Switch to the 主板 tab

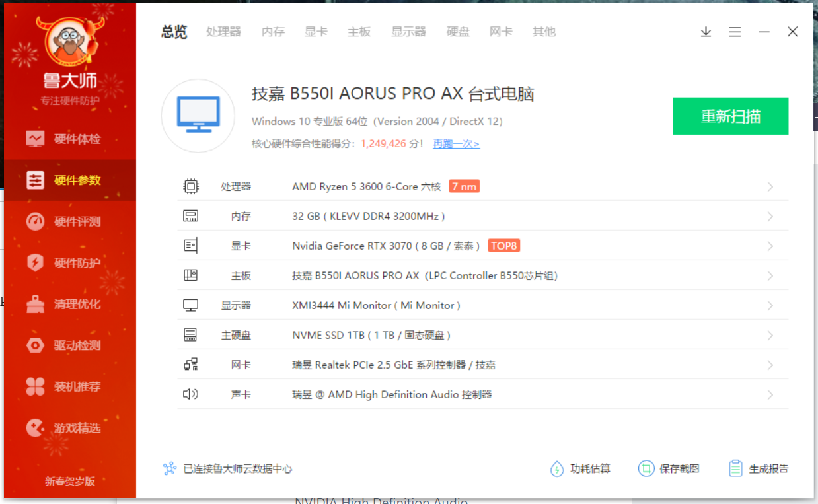[359, 32]
